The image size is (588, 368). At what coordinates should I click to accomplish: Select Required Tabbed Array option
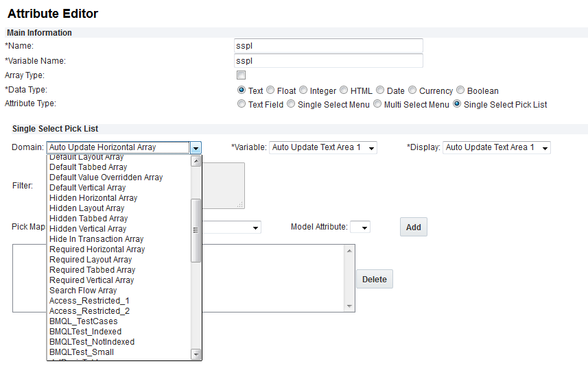(x=119, y=270)
